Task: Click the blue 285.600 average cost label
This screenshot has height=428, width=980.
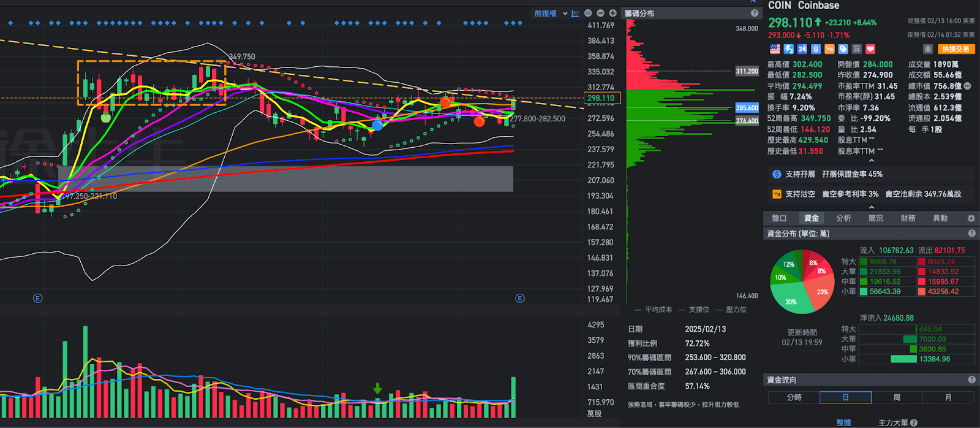Action: click(x=747, y=108)
